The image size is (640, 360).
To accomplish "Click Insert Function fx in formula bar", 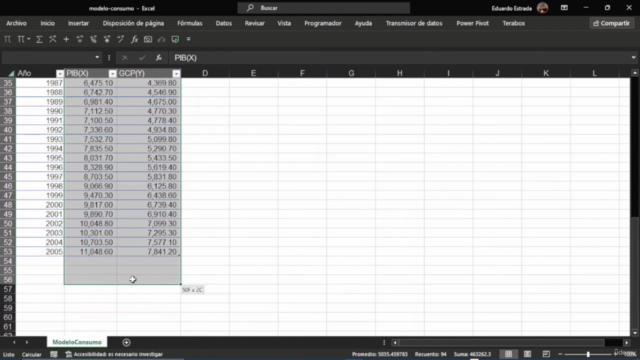I will click(158, 58).
